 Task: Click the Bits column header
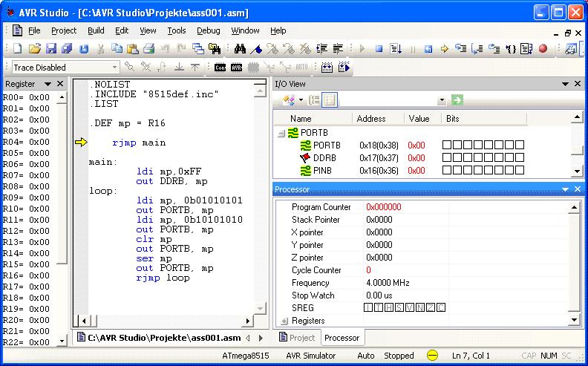pos(484,119)
